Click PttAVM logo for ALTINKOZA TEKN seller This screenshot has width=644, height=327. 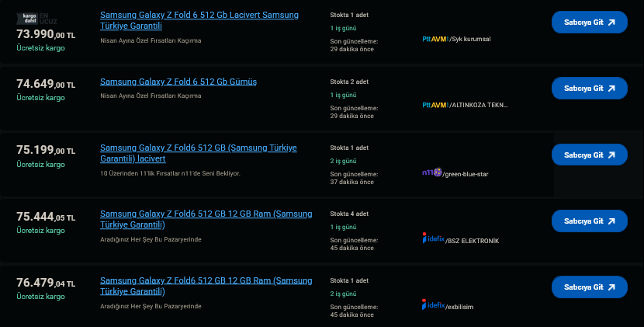[435, 104]
